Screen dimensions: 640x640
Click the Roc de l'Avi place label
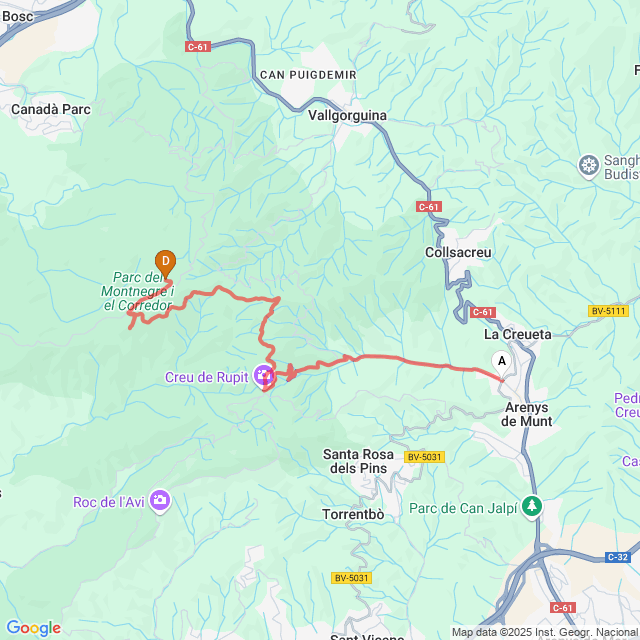click(x=109, y=502)
